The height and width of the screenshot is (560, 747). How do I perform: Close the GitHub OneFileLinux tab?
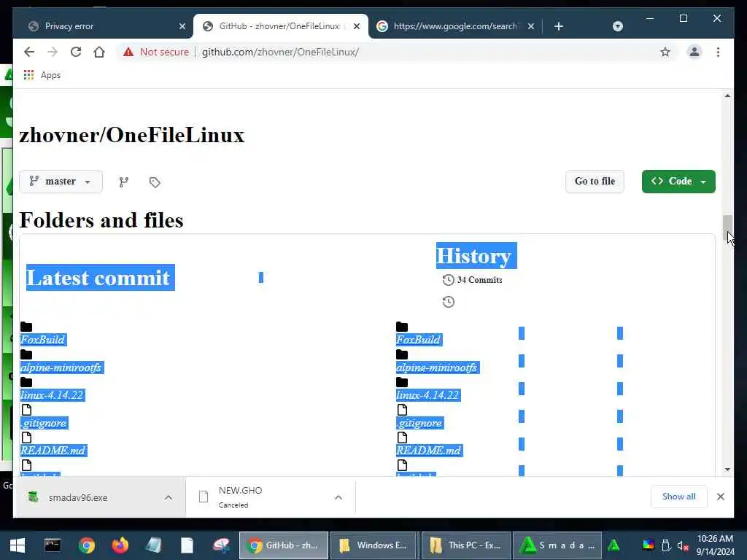(x=356, y=26)
